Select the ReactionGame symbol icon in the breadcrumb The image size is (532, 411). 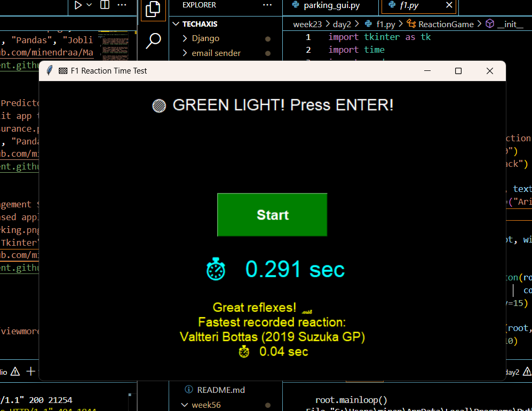[411, 24]
